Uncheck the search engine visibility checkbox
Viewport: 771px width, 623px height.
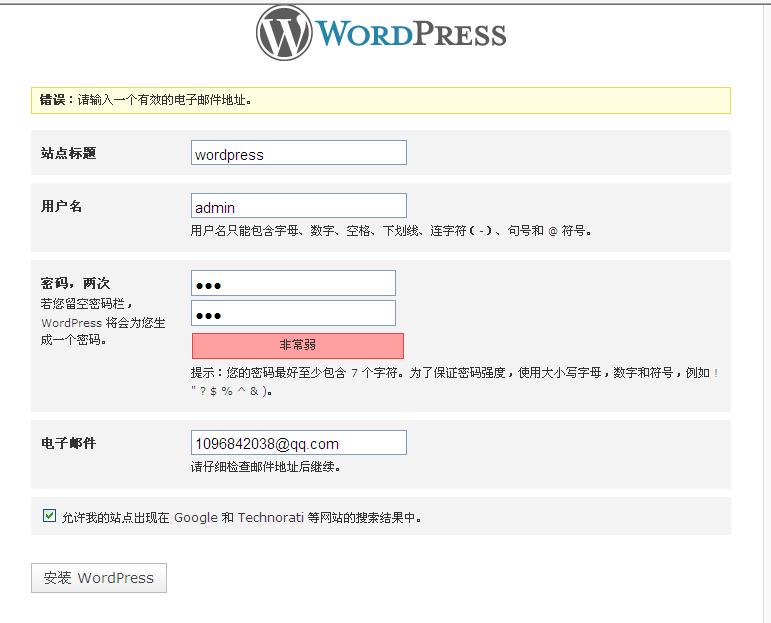[49, 515]
